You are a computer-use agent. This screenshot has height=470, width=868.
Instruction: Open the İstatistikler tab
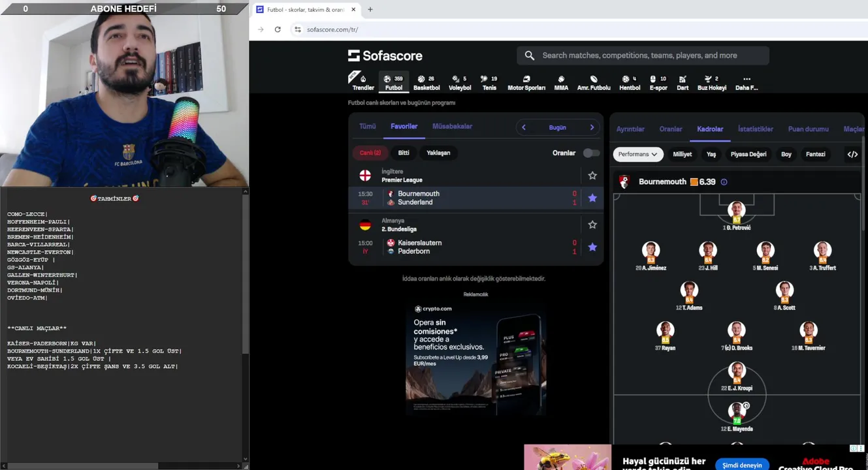pos(756,129)
